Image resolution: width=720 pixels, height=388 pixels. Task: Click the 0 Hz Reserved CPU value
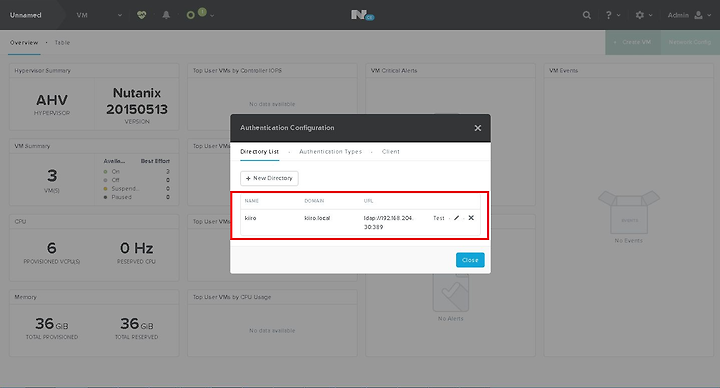pos(136,248)
